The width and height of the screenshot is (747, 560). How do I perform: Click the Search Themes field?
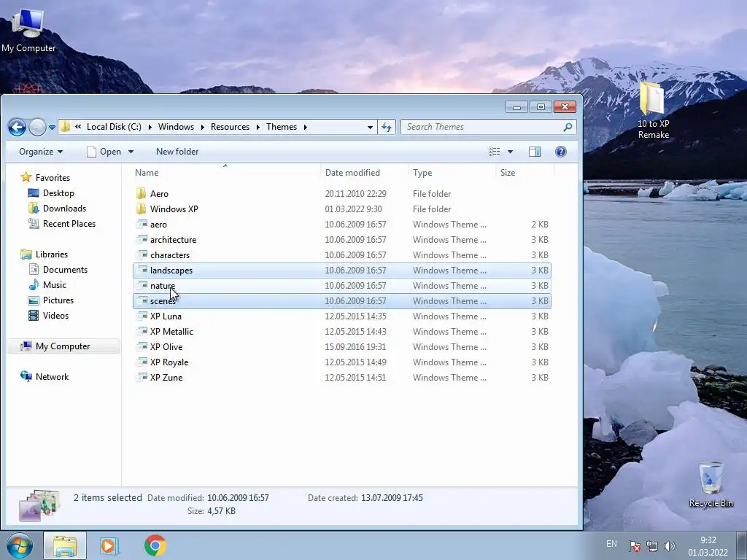point(481,127)
